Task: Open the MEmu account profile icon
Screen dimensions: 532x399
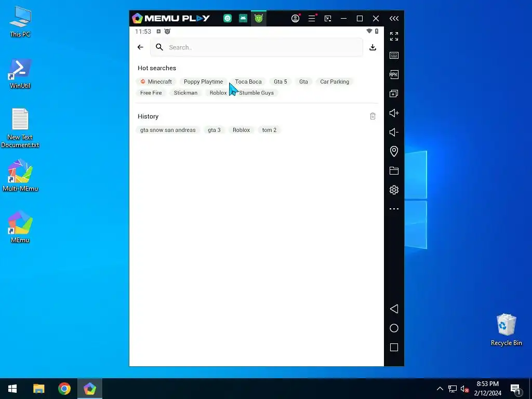Action: (296, 18)
